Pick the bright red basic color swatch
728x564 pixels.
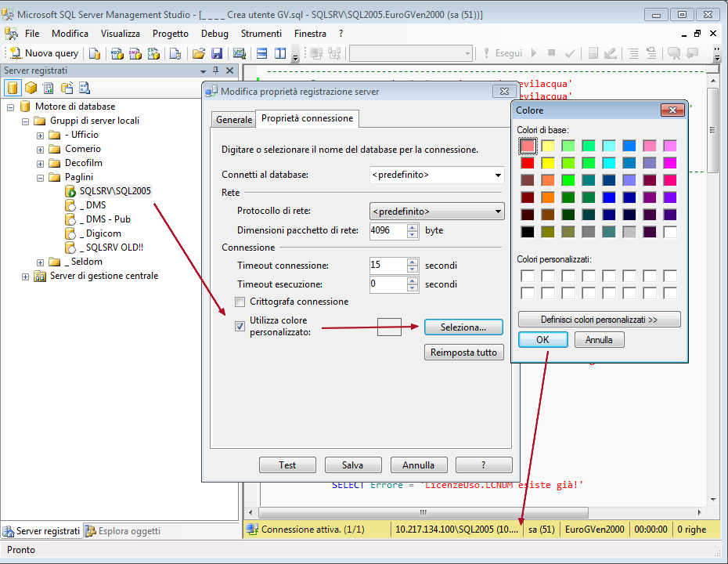(x=528, y=163)
